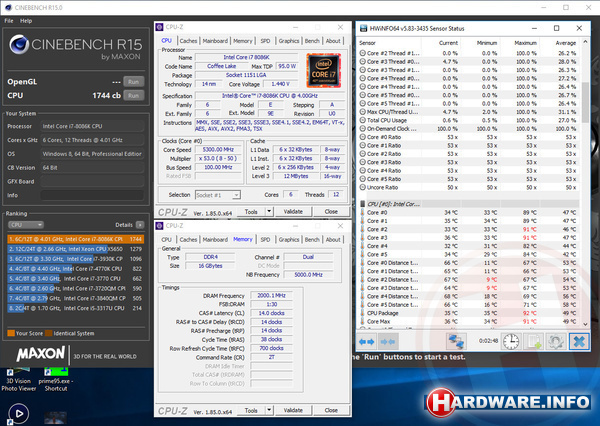This screenshot has height=426, width=600.
Task: Select the Total CPU Usage sensor row
Action: (x=470, y=120)
